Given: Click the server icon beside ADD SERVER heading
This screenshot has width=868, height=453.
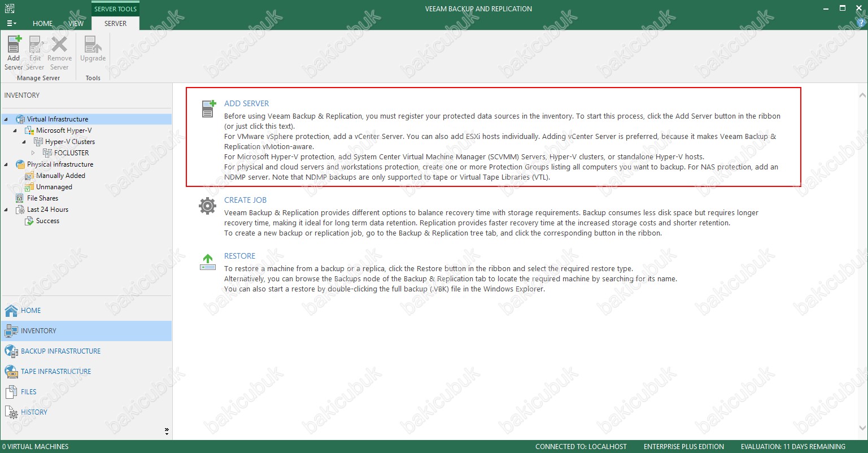Looking at the screenshot, I should (208, 109).
